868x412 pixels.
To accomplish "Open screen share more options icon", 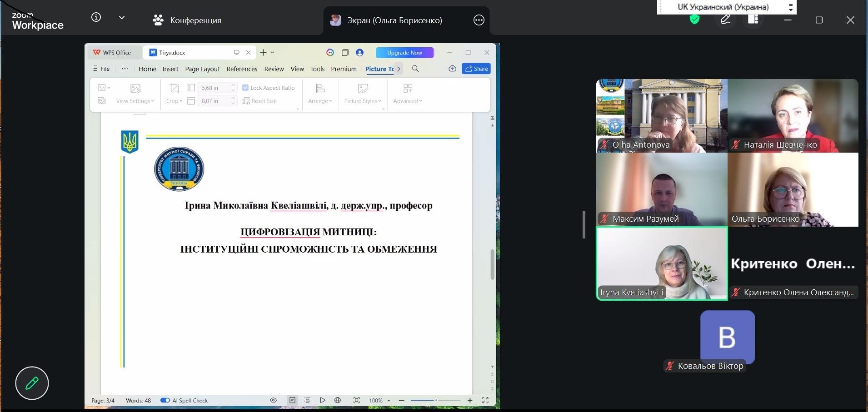I will point(479,20).
